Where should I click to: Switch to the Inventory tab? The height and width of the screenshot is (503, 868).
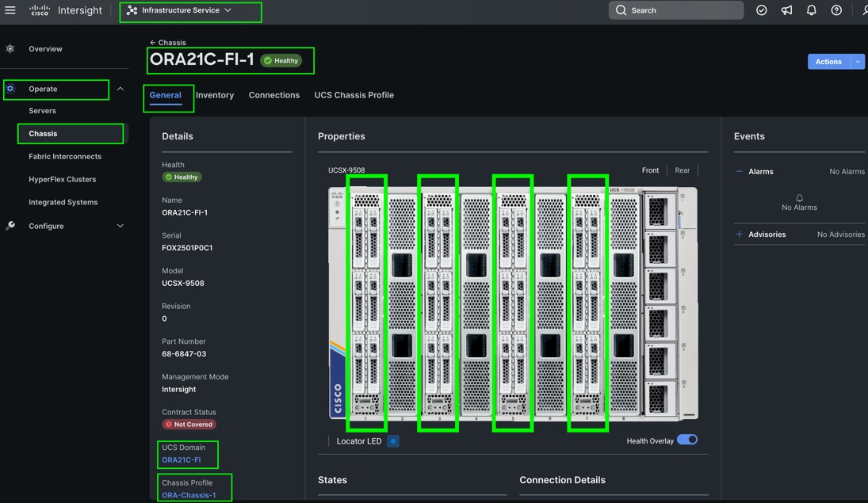[215, 95]
